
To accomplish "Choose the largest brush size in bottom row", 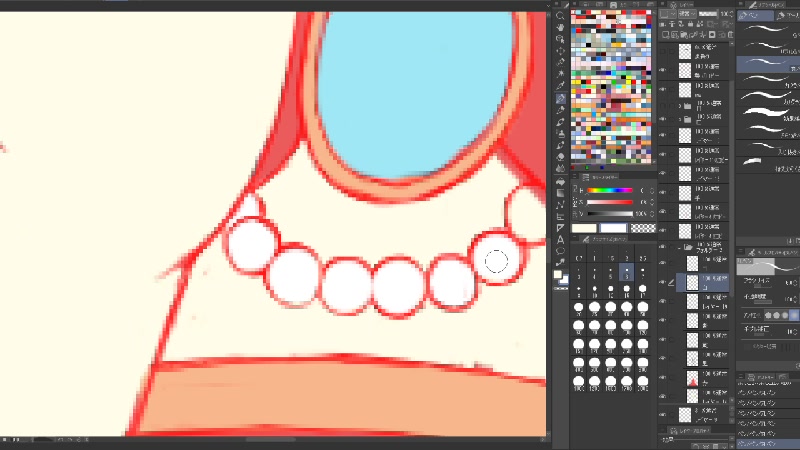I will pos(642,383).
